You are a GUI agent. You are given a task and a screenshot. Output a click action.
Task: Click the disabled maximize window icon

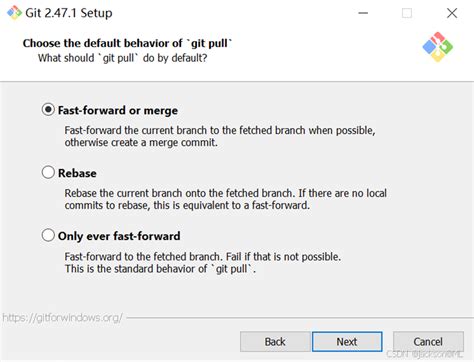[x=407, y=13]
